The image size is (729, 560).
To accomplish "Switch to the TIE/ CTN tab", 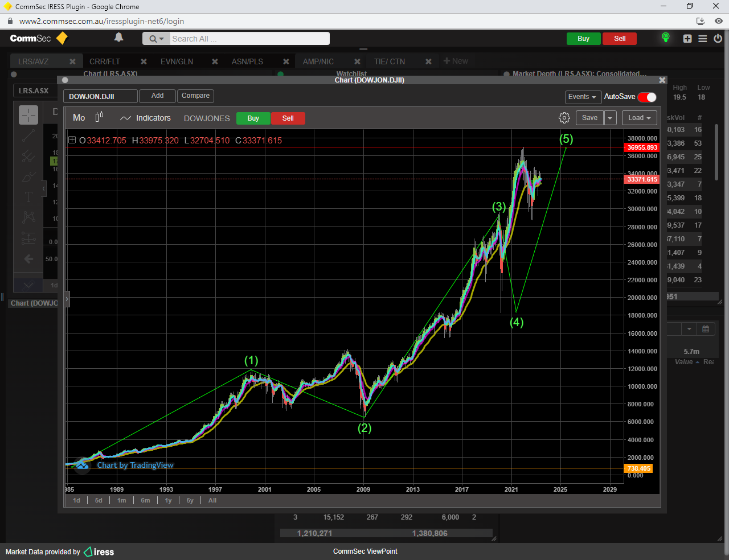I will pyautogui.click(x=390, y=61).
